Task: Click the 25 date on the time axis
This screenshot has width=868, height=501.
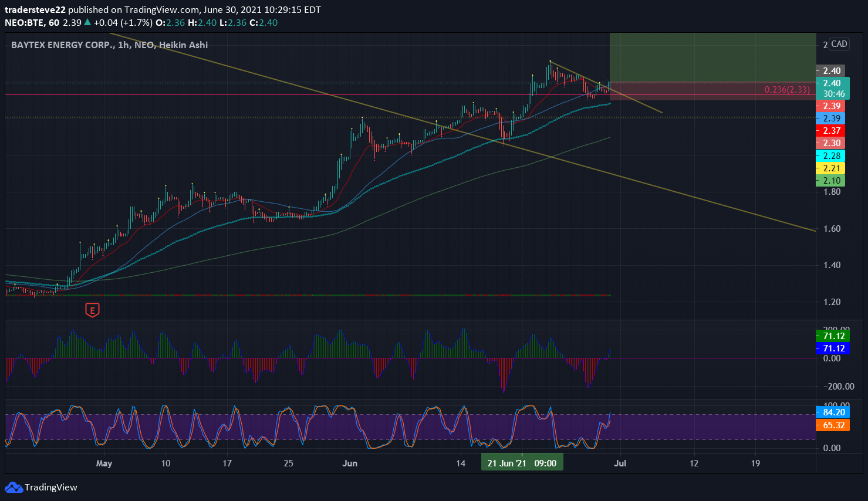Action: 288,463
